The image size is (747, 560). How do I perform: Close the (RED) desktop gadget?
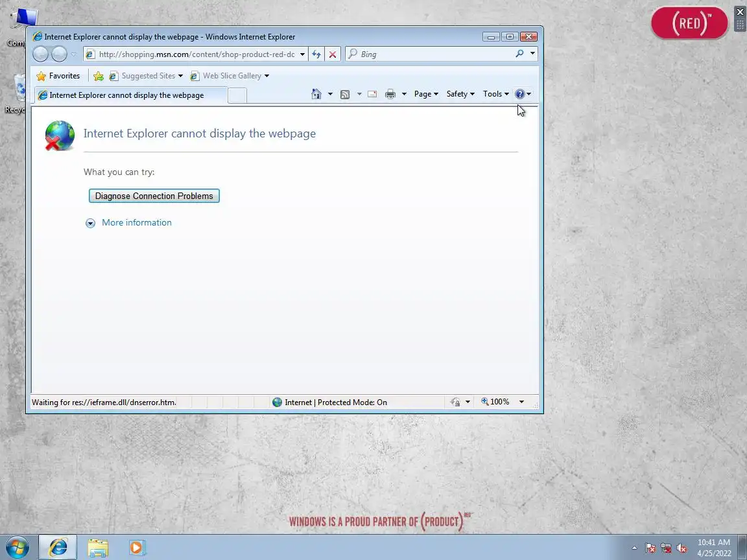coord(741,12)
